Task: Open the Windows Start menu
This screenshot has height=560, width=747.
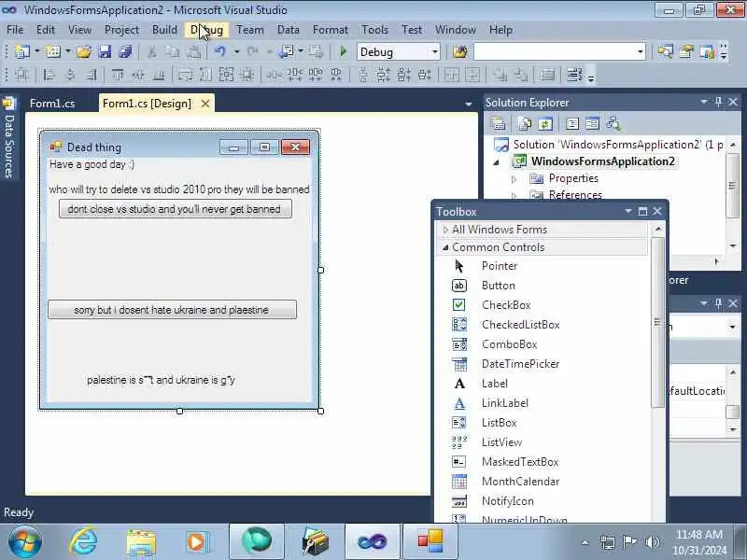Action: click(x=25, y=542)
